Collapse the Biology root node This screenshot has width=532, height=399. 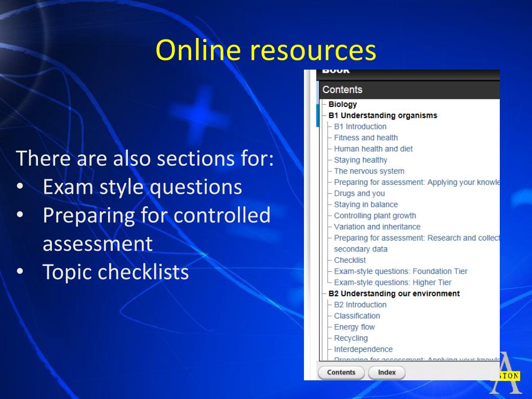click(x=343, y=104)
